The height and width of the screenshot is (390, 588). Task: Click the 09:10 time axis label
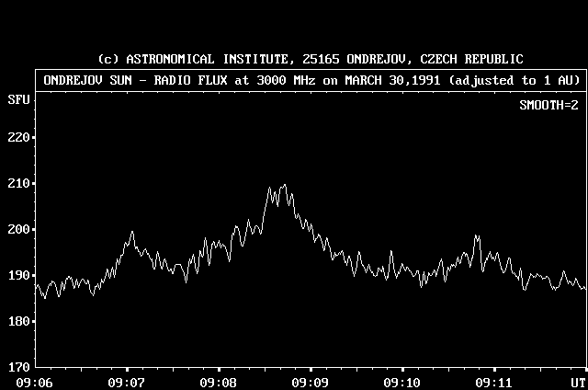(402, 382)
